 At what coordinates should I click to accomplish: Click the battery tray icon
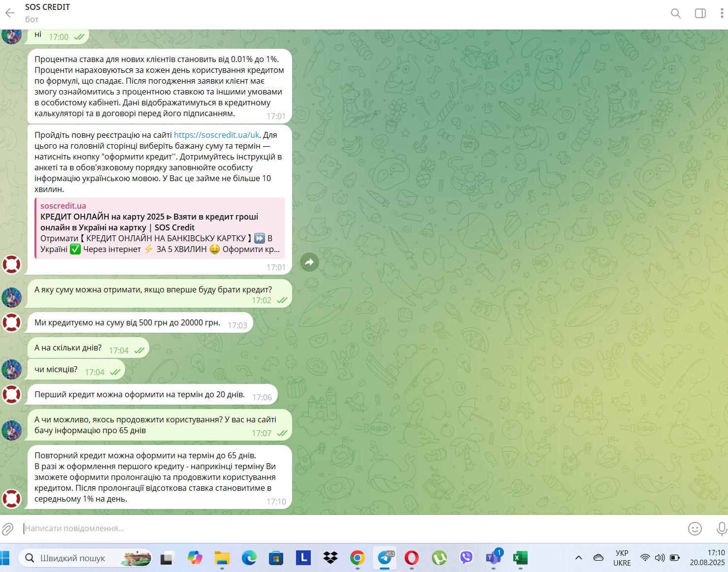point(675,558)
